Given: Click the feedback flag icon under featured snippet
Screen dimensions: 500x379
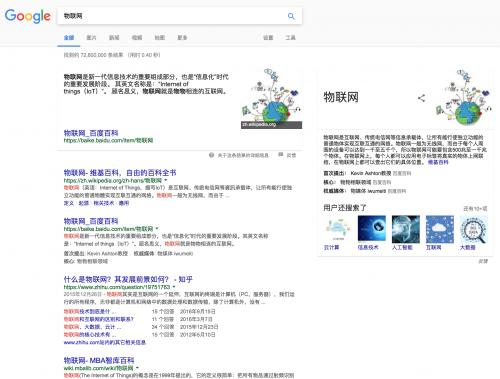Looking at the screenshot, I should tap(281, 155).
